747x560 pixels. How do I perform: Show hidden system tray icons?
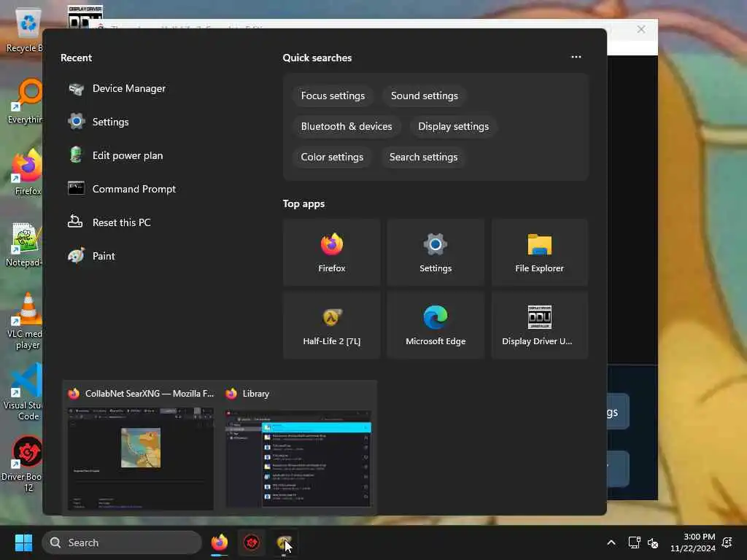click(x=611, y=542)
